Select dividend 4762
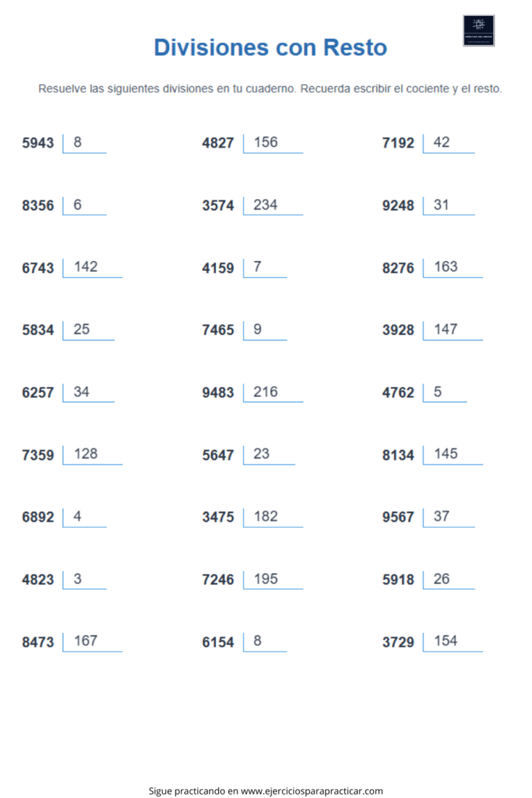532x798 pixels. point(398,393)
